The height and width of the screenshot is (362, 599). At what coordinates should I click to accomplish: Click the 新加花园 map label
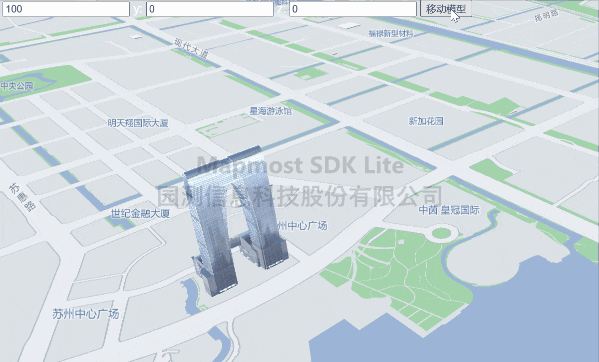point(426,121)
